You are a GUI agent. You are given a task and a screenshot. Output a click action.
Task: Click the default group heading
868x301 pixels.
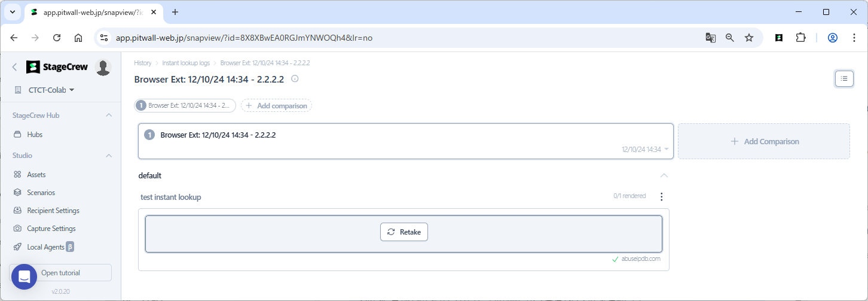click(x=150, y=175)
